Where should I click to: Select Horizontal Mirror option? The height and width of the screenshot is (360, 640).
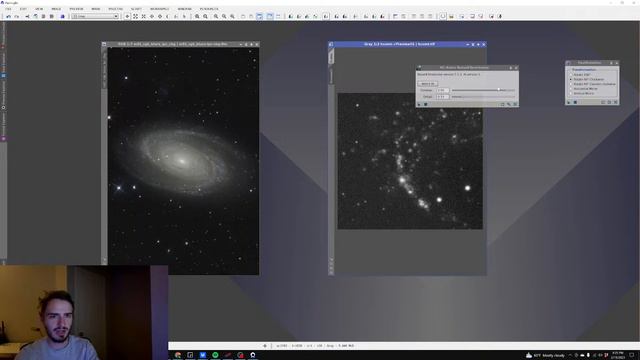pyautogui.click(x=584, y=89)
